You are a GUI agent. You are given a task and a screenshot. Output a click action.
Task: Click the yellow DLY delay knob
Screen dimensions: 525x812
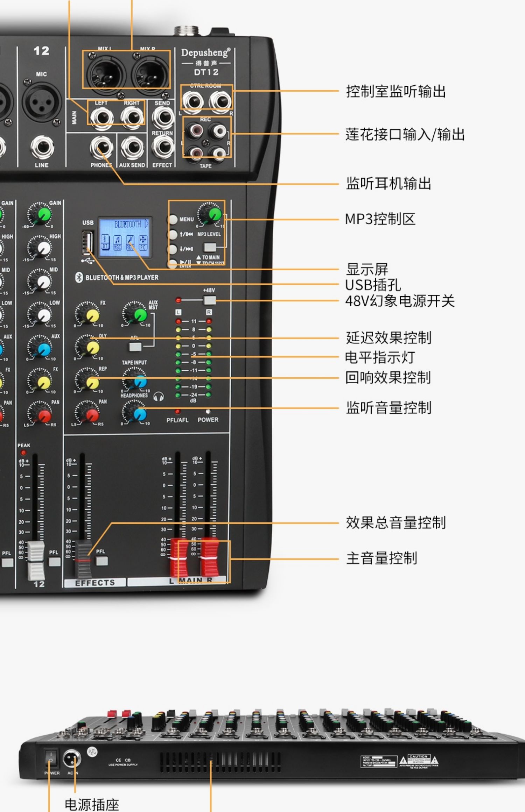[88, 346]
